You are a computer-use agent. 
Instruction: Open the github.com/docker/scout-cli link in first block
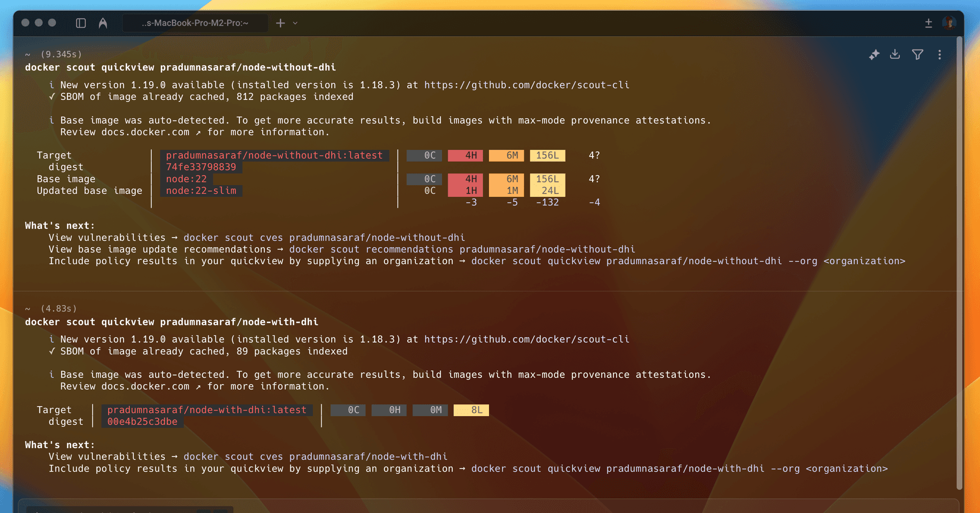(527, 85)
